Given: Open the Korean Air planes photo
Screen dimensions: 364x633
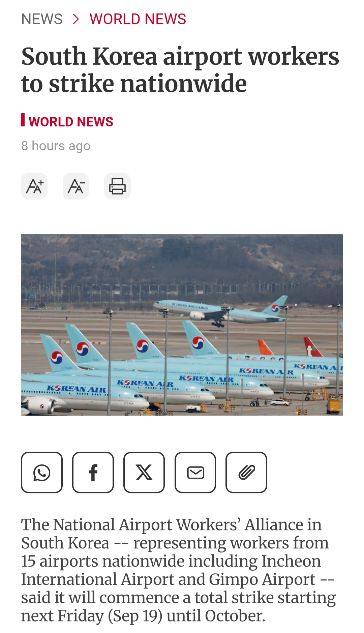Looking at the screenshot, I should [182, 325].
